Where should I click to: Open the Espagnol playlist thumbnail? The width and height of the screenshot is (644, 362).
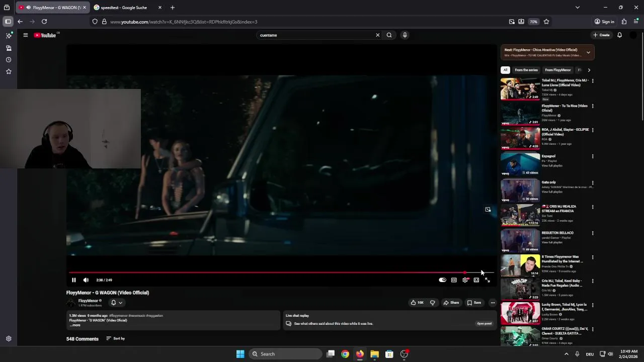coord(520,164)
